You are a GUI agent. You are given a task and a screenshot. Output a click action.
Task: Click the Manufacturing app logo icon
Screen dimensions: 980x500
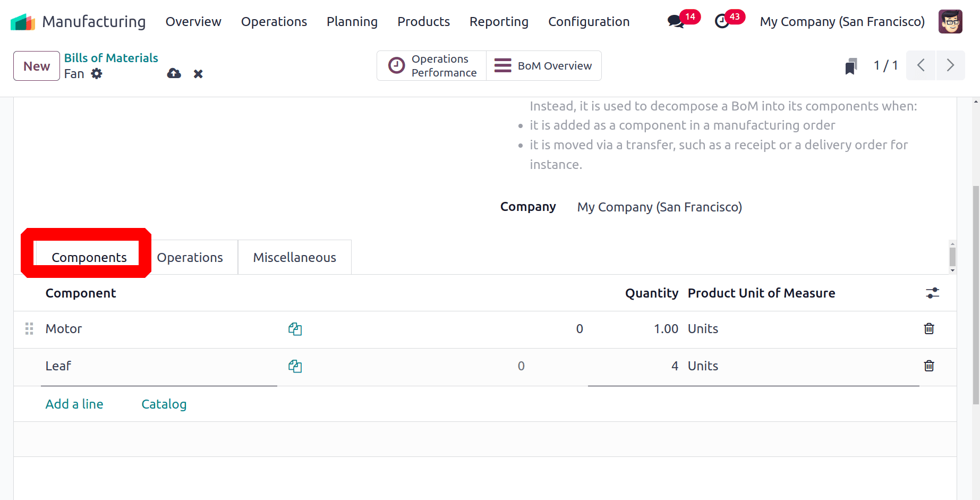pos(23,22)
